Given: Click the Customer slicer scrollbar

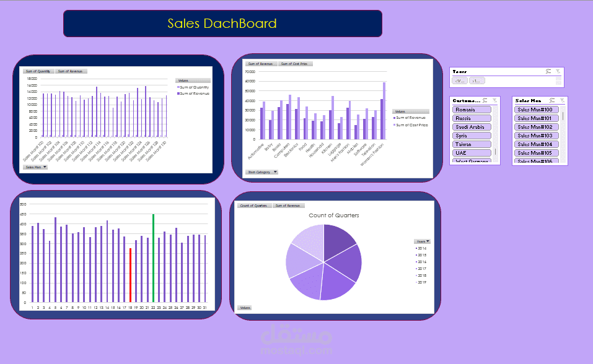Looking at the screenshot, I should point(495,151).
